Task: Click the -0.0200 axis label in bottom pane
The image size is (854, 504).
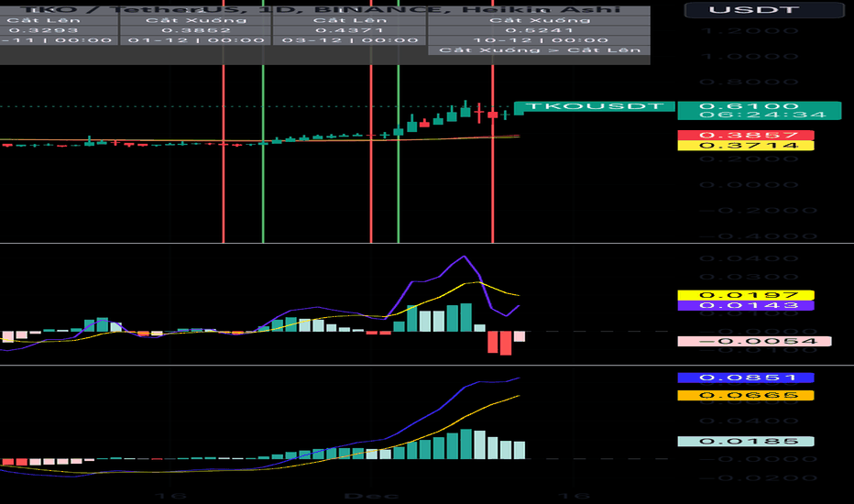Action: pos(757,478)
